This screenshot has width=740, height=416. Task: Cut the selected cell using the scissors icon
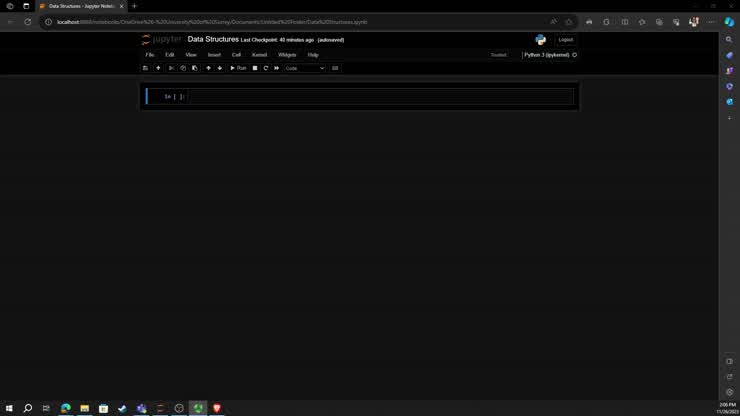coord(171,68)
